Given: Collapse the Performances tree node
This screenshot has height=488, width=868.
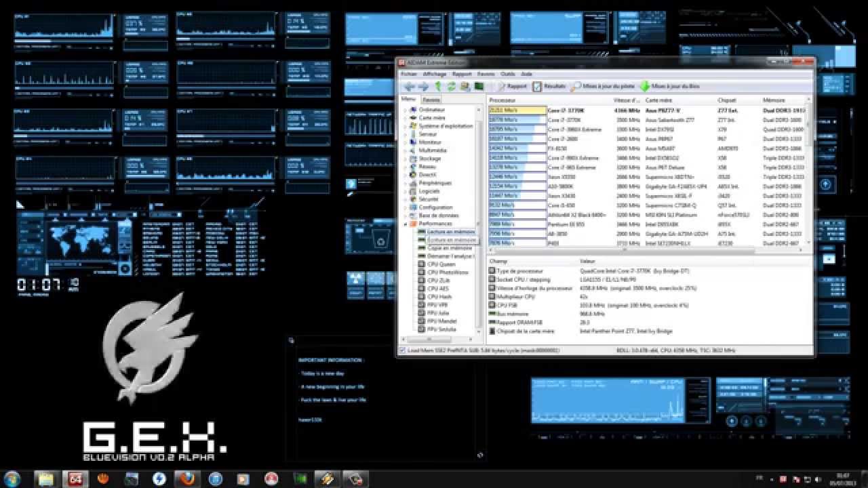Looking at the screenshot, I should (406, 224).
